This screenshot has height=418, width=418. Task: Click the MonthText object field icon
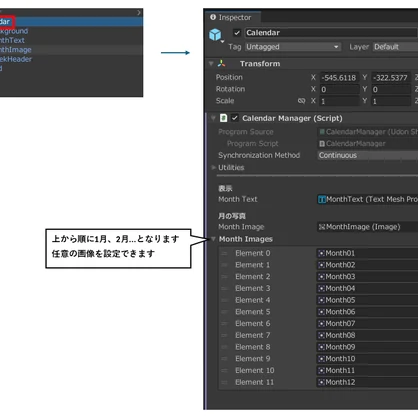[x=322, y=199]
